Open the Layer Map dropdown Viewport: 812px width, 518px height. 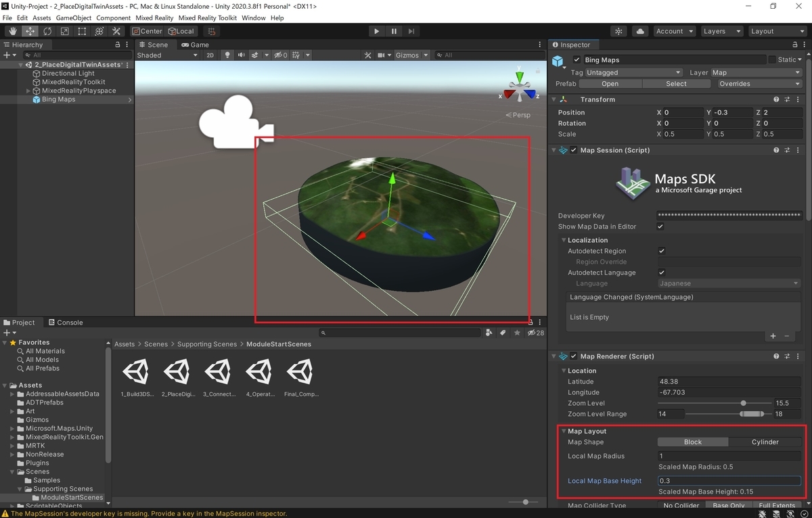[x=755, y=72]
